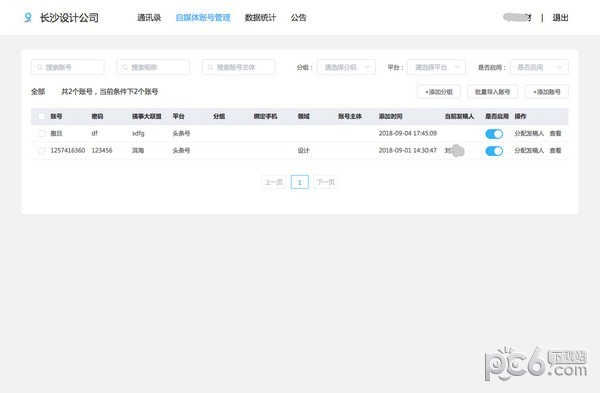
Task: Click the 2018-09-04 17:45:09 timestamp
Action: click(408, 133)
